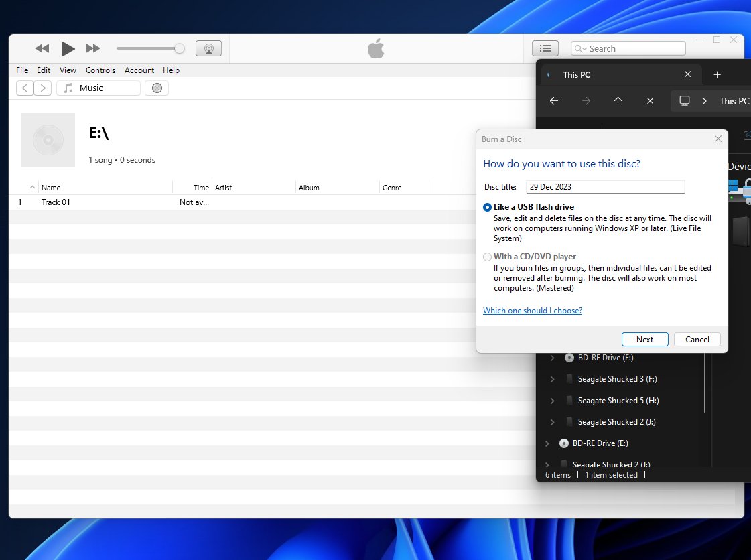The image size is (751, 560).
Task: Open the Up Next list view icon
Action: click(x=545, y=48)
